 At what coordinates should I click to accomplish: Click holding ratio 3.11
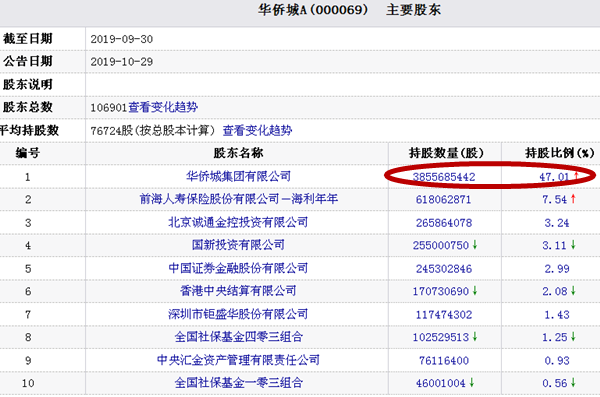click(554, 245)
